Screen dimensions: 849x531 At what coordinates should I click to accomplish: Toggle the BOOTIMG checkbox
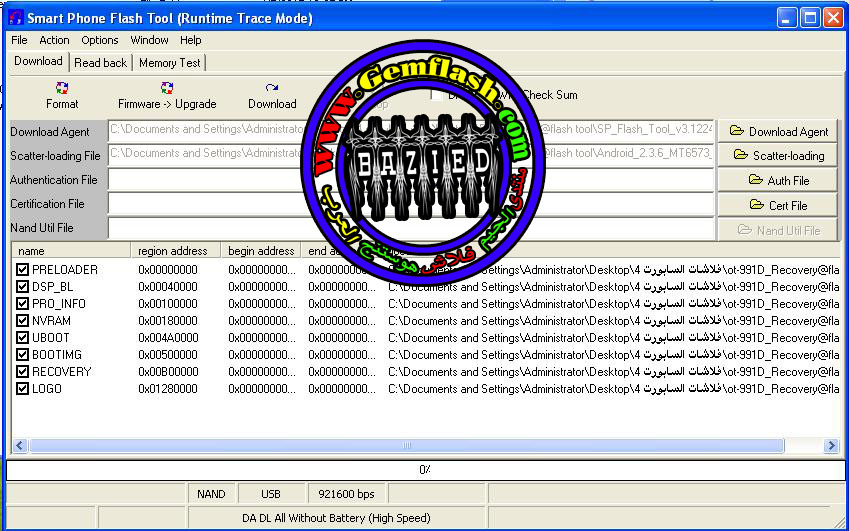pos(22,355)
